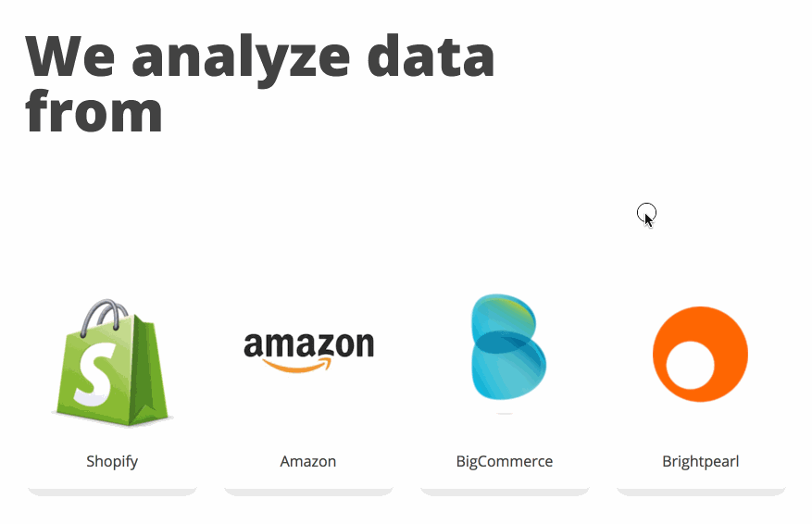Open the Shopify text label

[x=112, y=461]
